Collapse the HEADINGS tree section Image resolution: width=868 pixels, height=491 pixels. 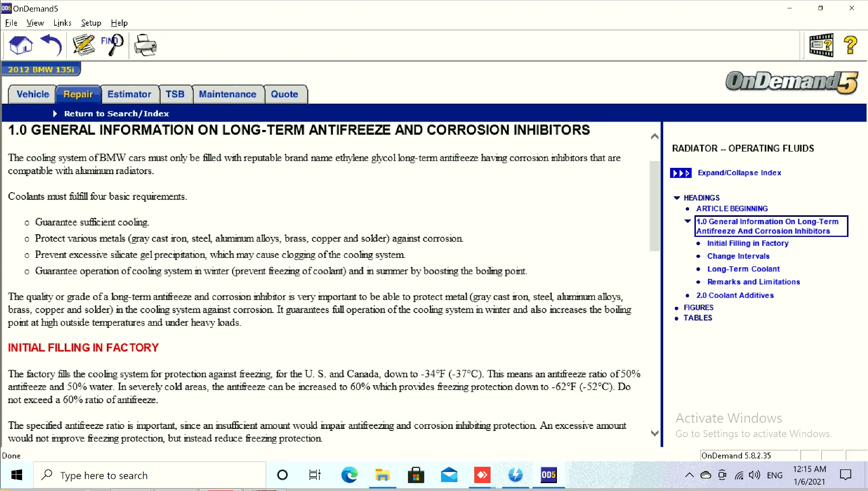677,198
